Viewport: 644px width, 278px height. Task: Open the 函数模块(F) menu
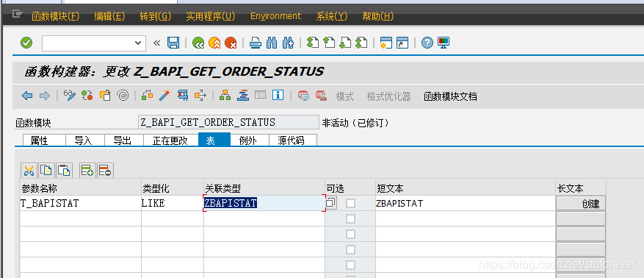[x=56, y=16]
